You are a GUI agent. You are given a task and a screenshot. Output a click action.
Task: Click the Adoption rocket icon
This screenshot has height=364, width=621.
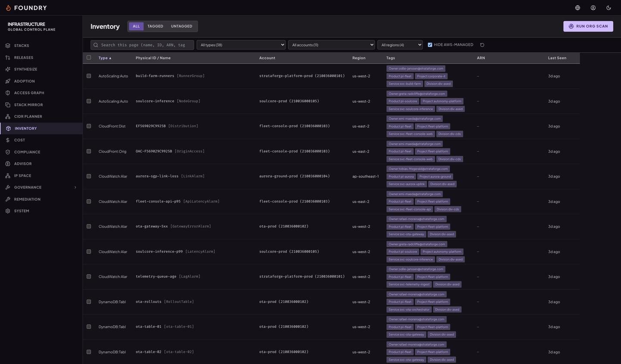click(8, 81)
